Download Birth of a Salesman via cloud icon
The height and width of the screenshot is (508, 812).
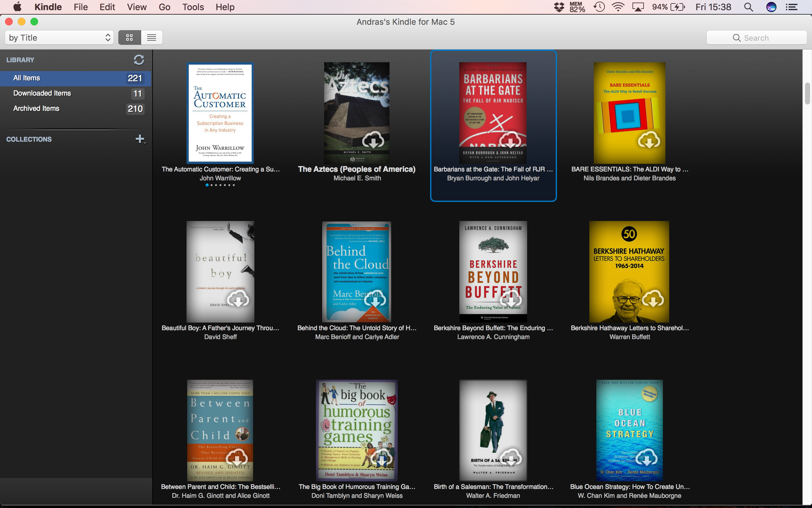pyautogui.click(x=511, y=457)
